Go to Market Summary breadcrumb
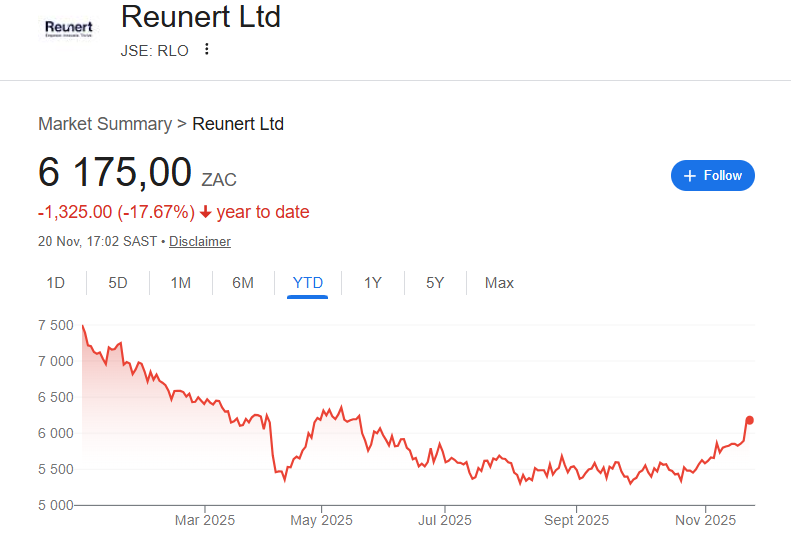 [x=105, y=124]
